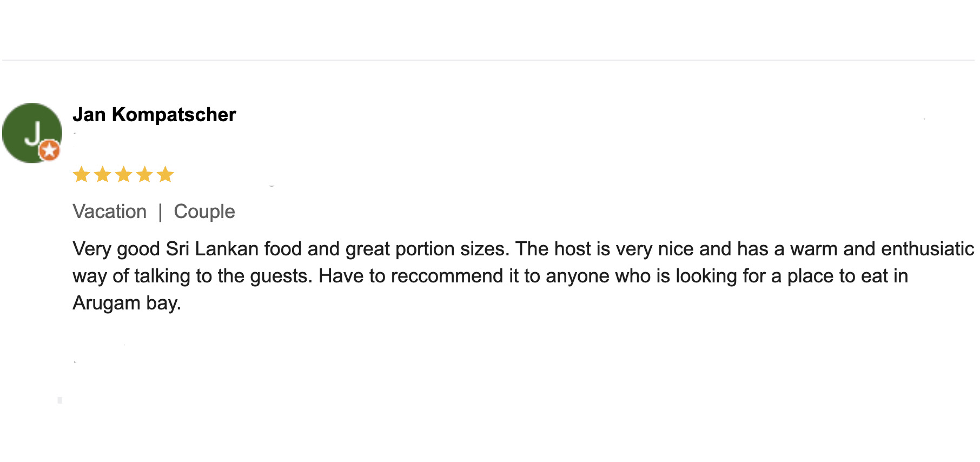This screenshot has width=980, height=462.
Task: Select the second yellow rating star
Action: [102, 175]
